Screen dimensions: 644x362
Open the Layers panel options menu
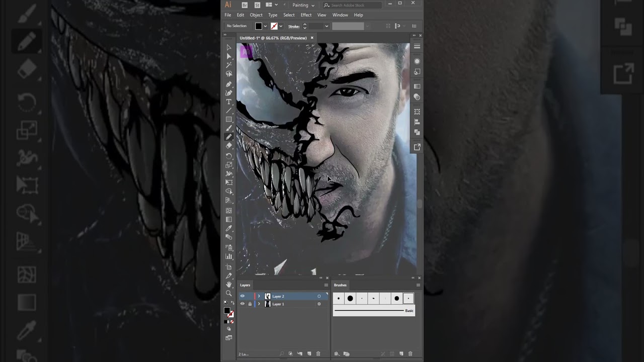coord(326,285)
